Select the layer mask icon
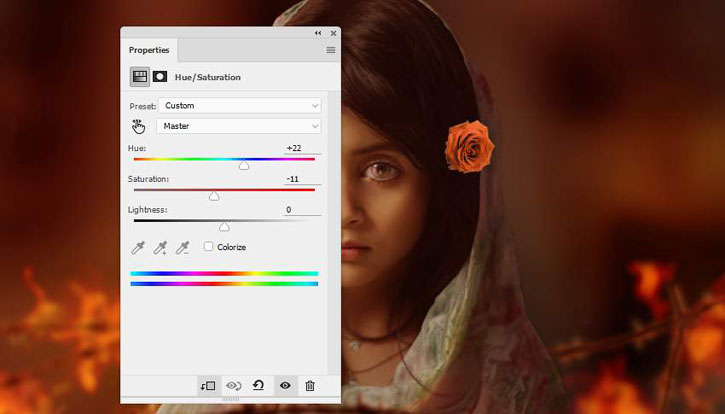The height and width of the screenshot is (414, 725). point(160,76)
